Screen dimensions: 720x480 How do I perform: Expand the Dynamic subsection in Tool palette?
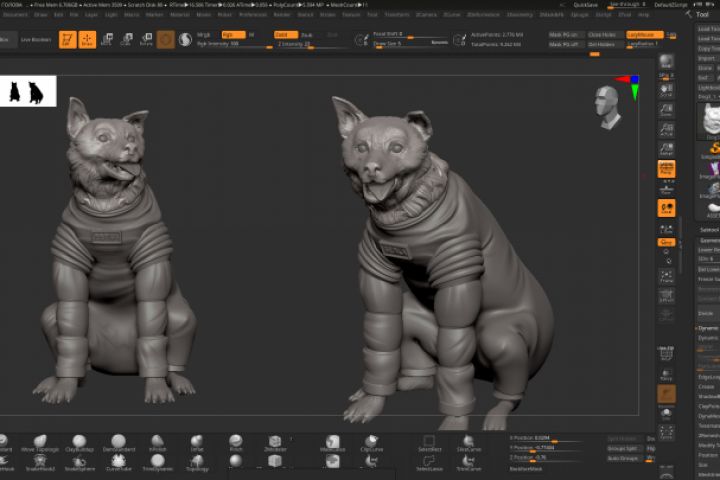pos(708,328)
